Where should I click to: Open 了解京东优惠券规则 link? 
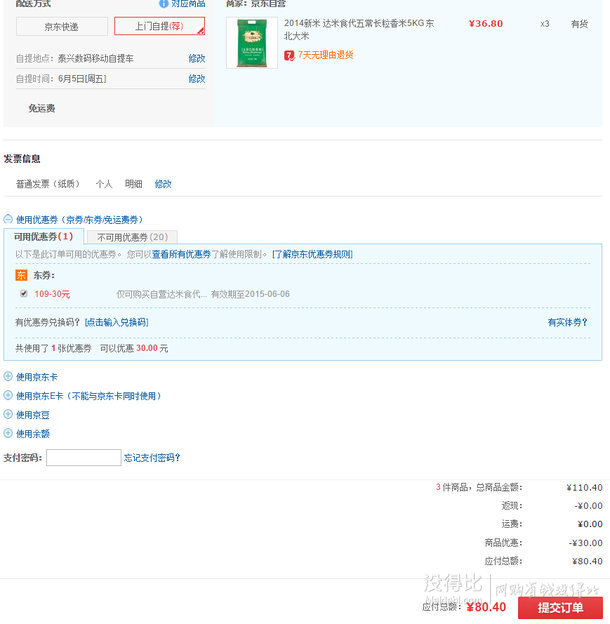coord(312,254)
